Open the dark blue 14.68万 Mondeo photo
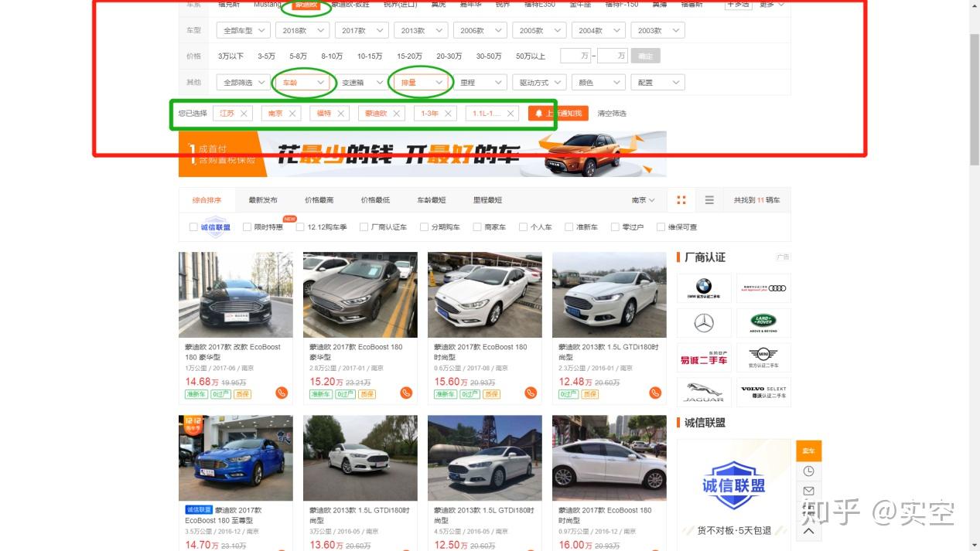 pos(236,294)
